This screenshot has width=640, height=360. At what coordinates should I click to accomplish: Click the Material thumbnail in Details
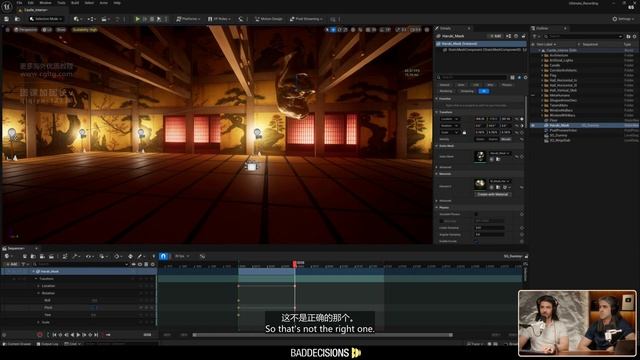pyautogui.click(x=480, y=184)
